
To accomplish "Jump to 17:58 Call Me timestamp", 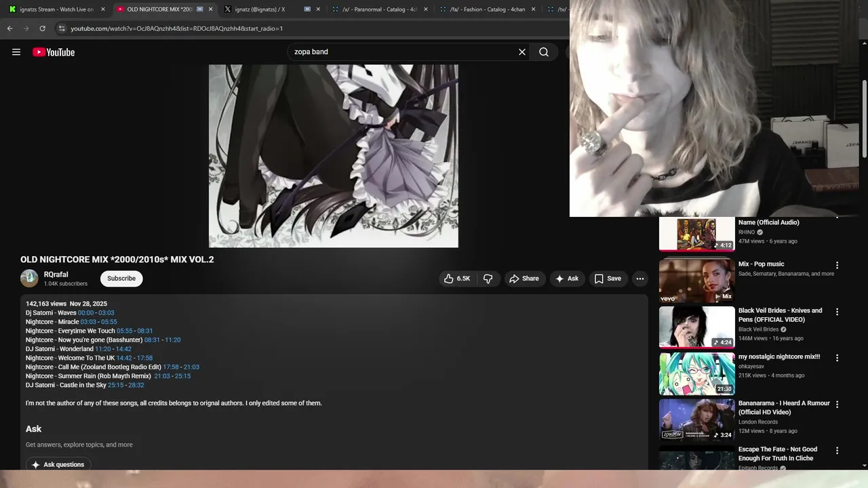I will tap(171, 367).
